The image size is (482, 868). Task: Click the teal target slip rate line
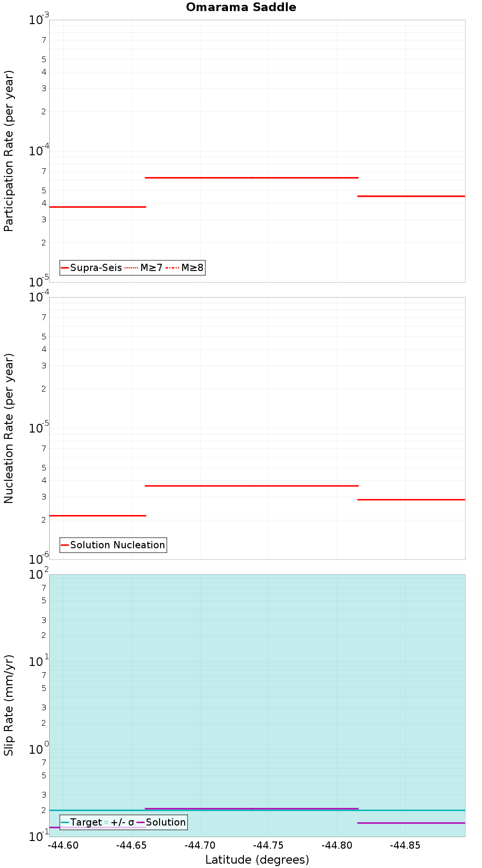click(x=257, y=810)
